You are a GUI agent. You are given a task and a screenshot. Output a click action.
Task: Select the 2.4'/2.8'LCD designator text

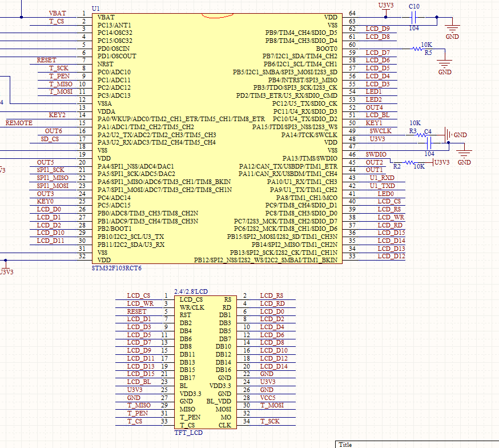(191, 291)
